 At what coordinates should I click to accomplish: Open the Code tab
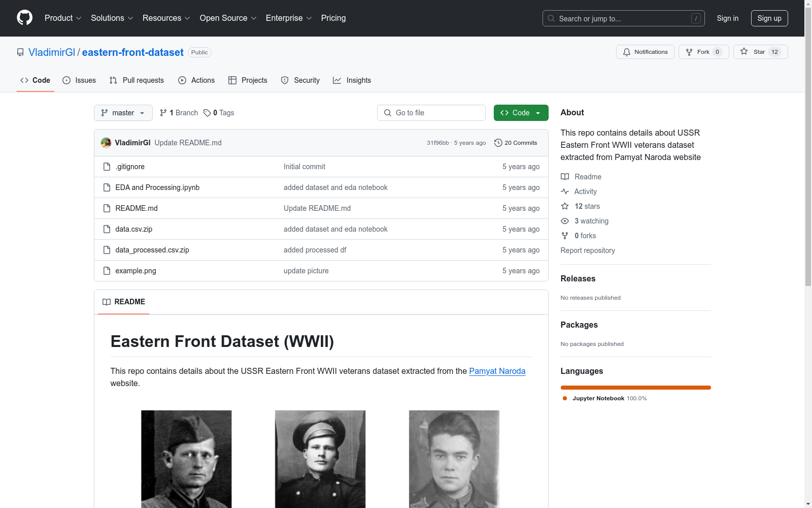point(36,80)
